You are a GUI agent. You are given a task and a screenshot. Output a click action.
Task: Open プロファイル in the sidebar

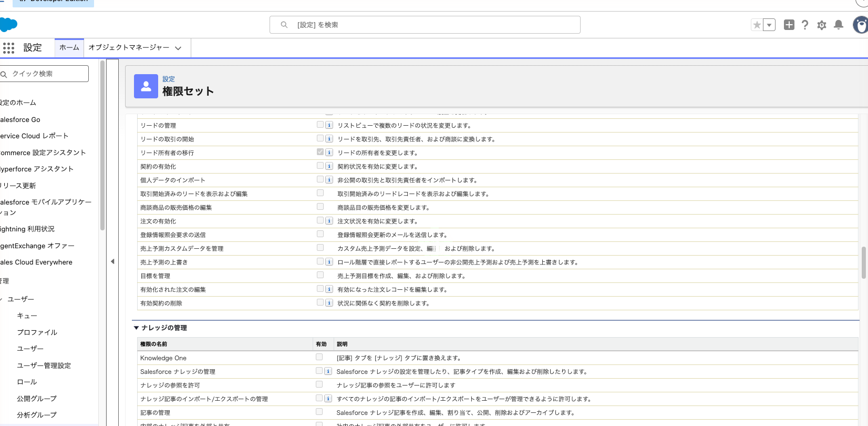37,332
